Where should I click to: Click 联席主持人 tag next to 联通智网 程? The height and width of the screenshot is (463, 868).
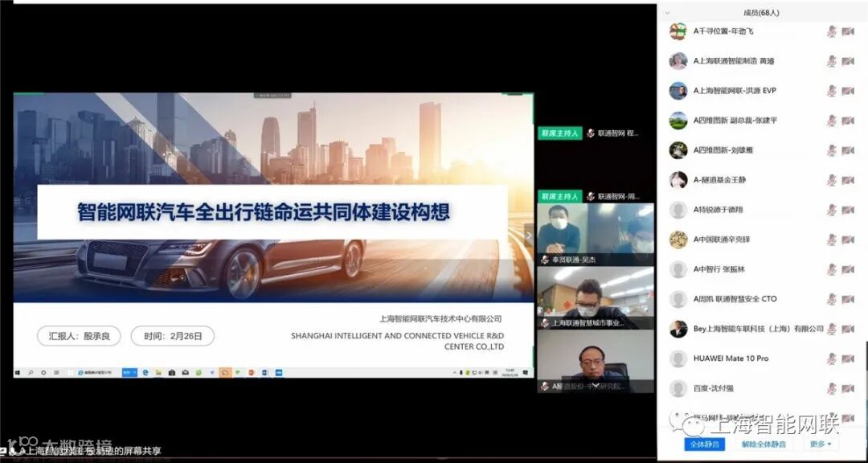559,133
